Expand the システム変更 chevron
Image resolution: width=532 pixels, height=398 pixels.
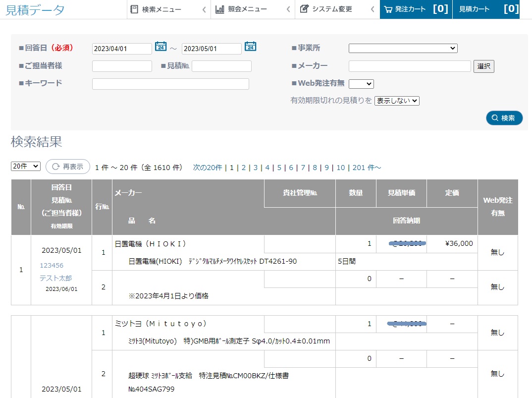pyautogui.click(x=372, y=9)
